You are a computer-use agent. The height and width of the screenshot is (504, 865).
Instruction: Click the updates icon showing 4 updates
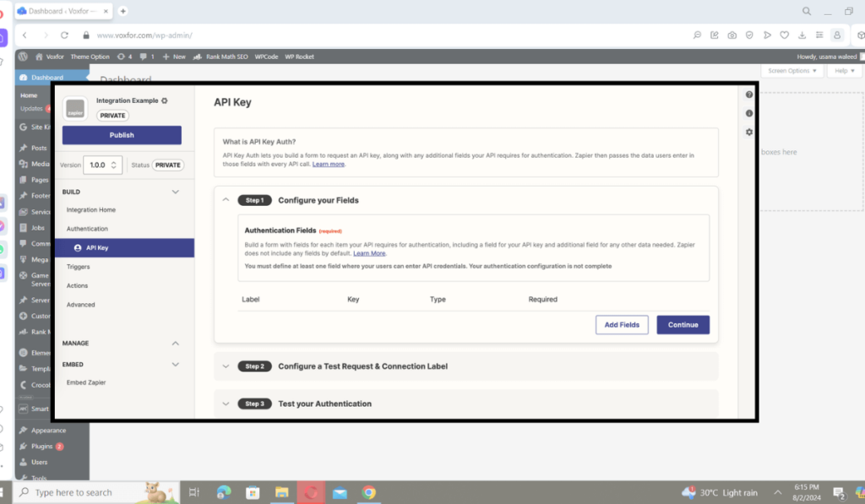click(x=122, y=57)
